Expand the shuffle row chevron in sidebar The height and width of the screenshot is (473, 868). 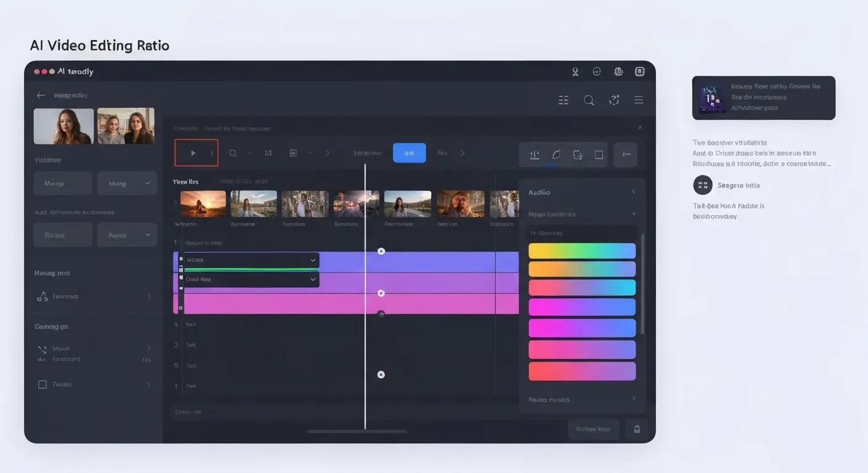(x=149, y=349)
